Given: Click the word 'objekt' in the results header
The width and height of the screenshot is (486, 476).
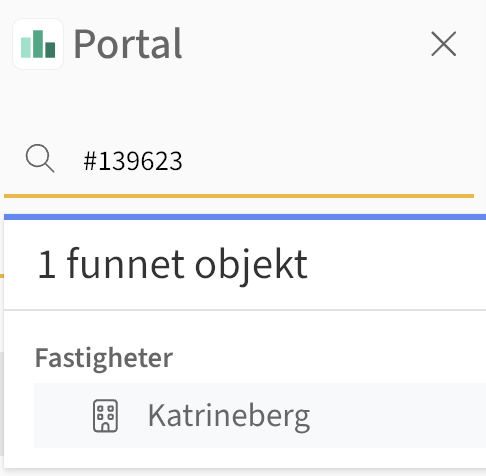Looking at the screenshot, I should 251,265.
